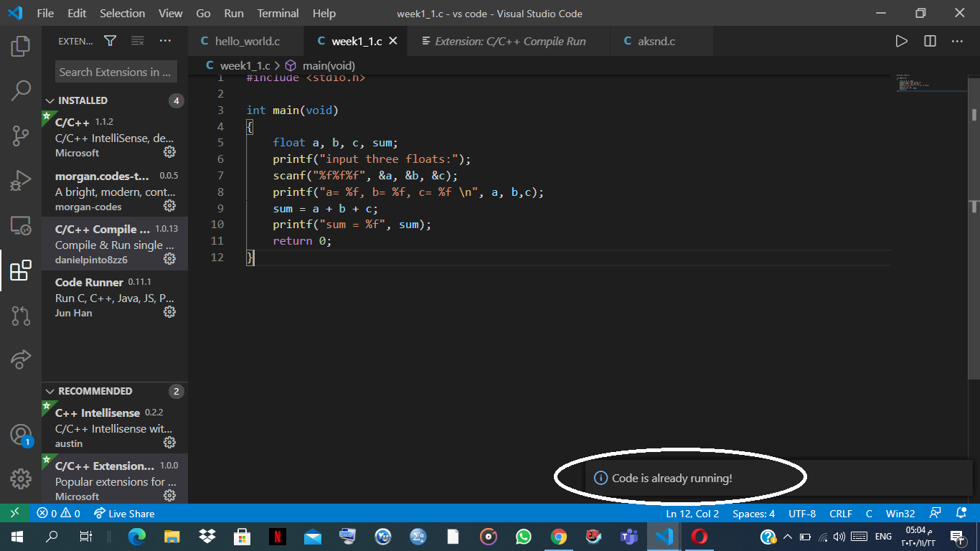The height and width of the screenshot is (551, 980).
Task: Open gear settings for Code Runner
Action: point(169,312)
